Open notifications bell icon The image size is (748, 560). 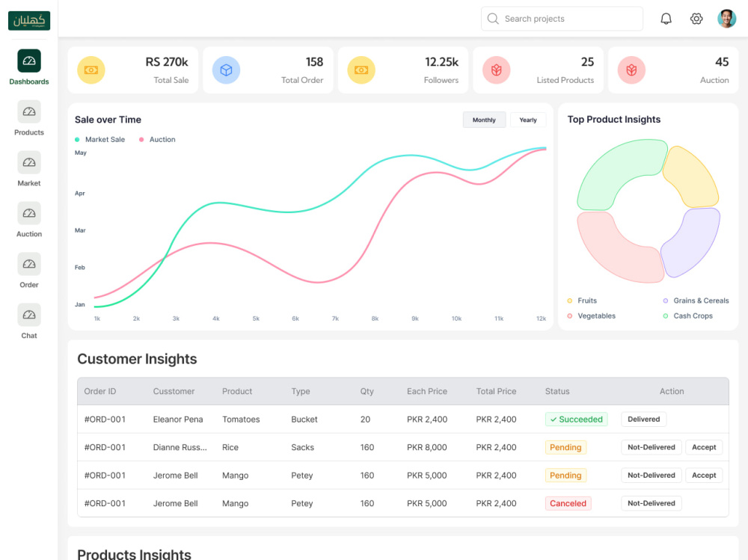pyautogui.click(x=666, y=19)
